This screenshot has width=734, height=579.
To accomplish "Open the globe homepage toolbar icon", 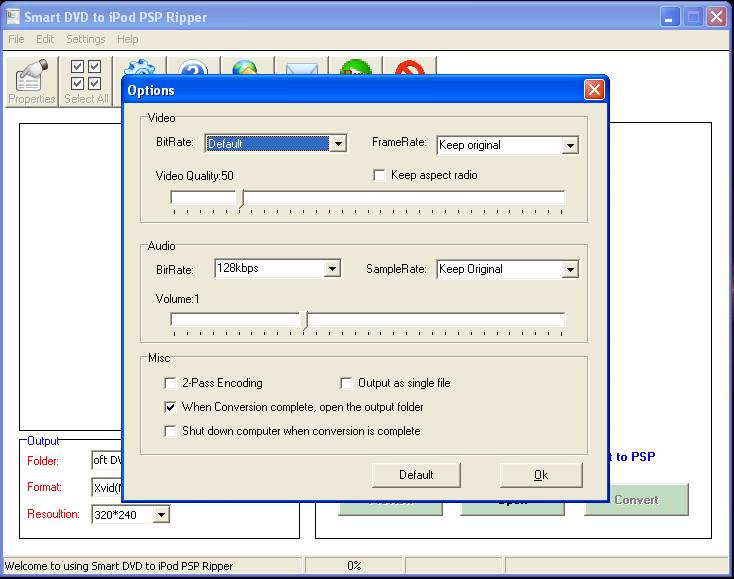I will point(247,67).
